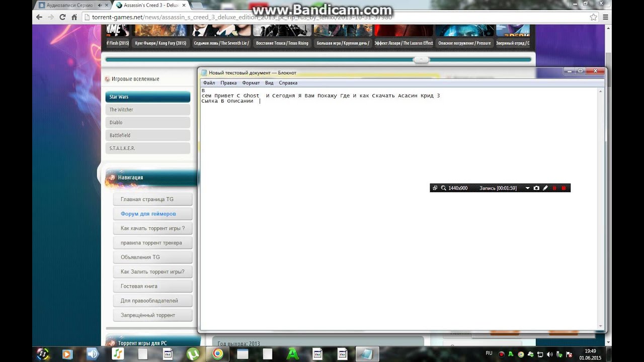Viewport: 644px width, 362px height.
Task: Open a new Chrome tab
Action: tap(197, 5)
